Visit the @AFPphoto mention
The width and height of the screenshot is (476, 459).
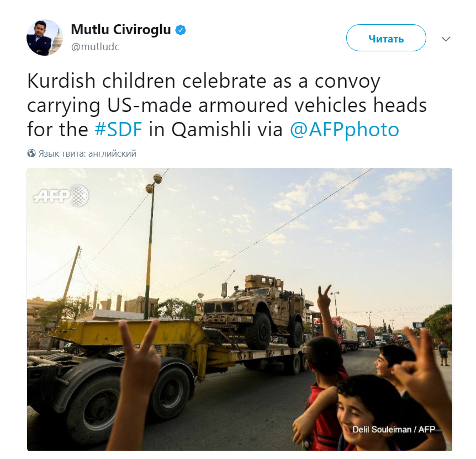click(x=344, y=130)
